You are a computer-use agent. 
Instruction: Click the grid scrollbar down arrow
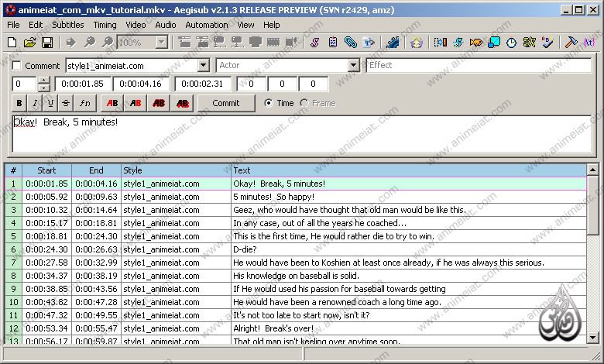coord(592,338)
